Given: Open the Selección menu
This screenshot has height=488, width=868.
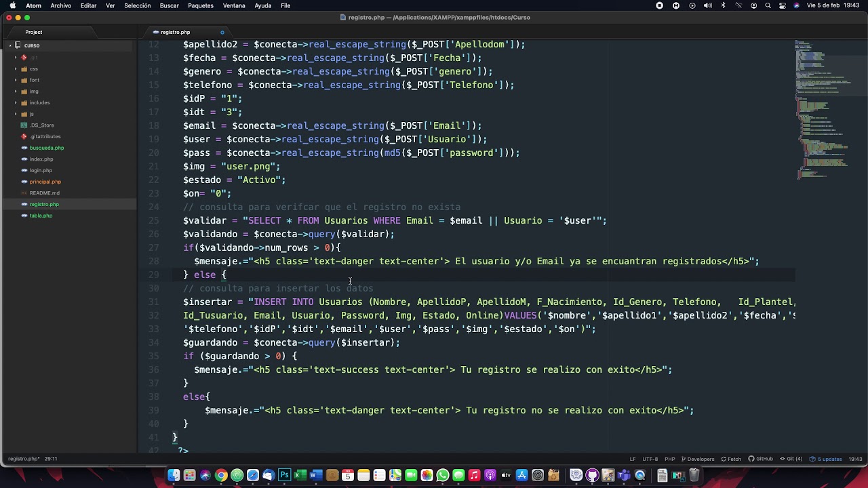Looking at the screenshot, I should [137, 5].
